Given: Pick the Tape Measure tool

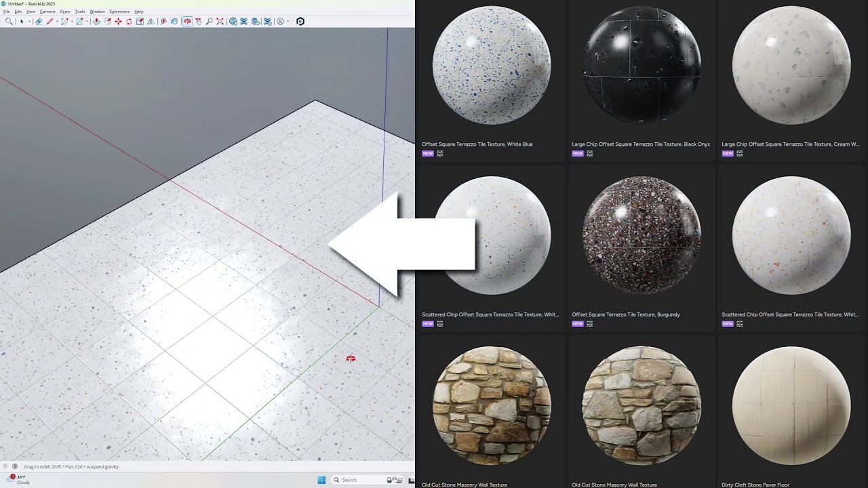Looking at the screenshot, I should pos(163,22).
